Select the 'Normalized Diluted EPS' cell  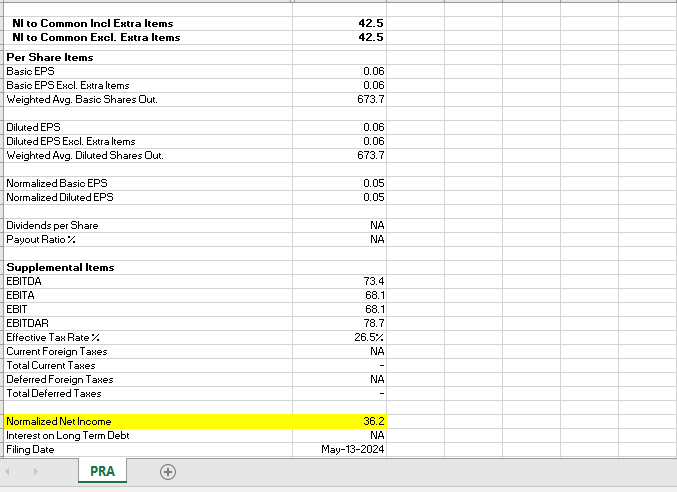[148, 197]
